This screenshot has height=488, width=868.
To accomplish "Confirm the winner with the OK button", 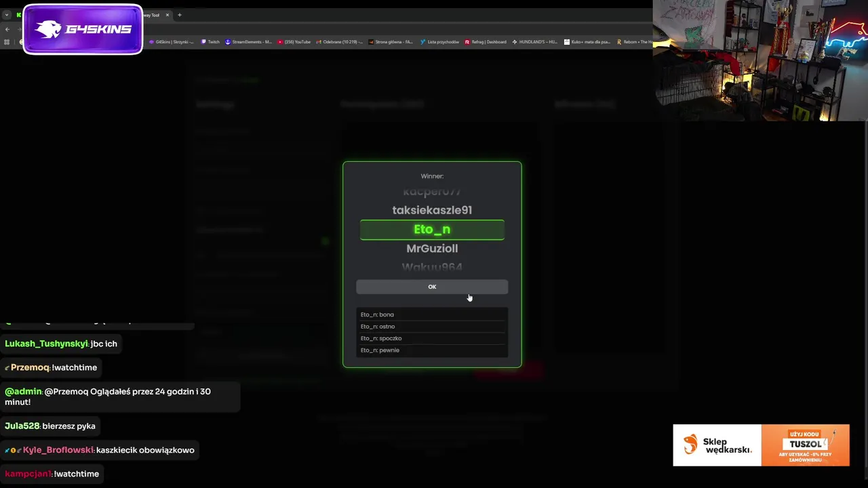I will 432,287.
